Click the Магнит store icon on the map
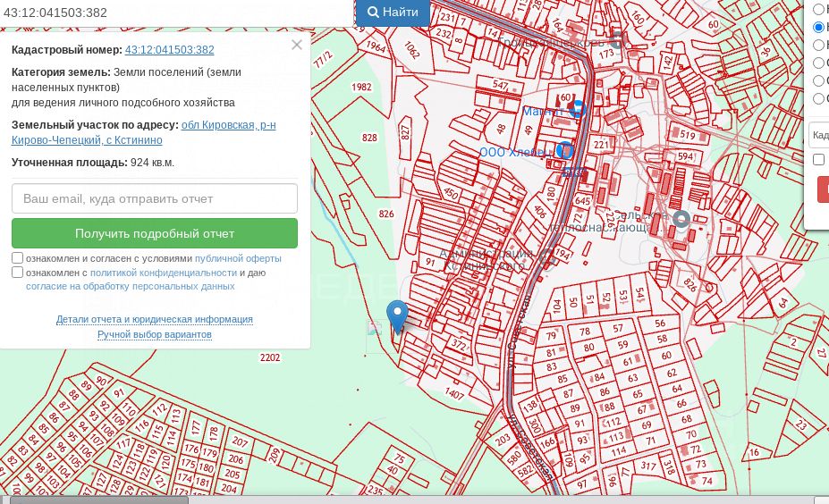 [578, 109]
